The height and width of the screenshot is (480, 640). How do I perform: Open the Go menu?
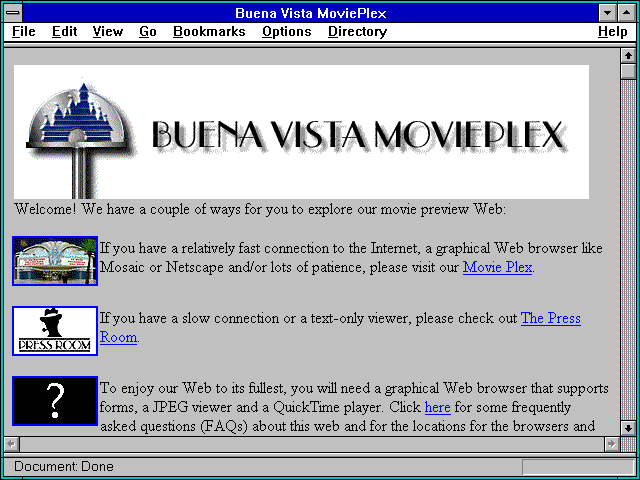coord(147,31)
